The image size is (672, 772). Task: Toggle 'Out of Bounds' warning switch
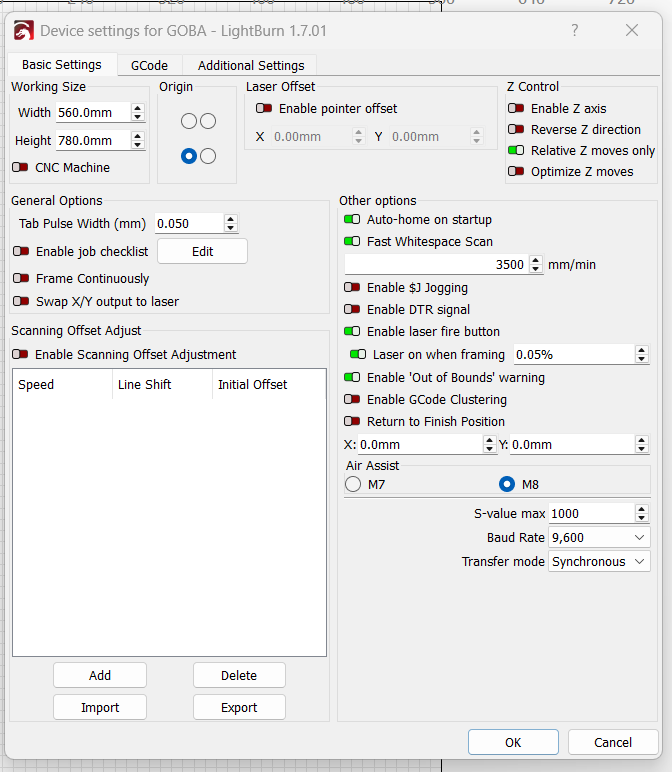point(352,378)
